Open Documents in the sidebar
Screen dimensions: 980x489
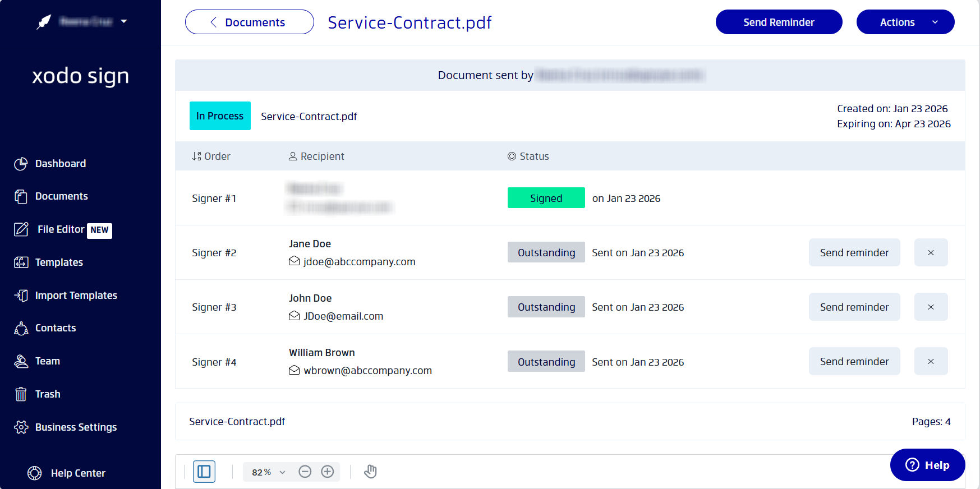pos(62,196)
